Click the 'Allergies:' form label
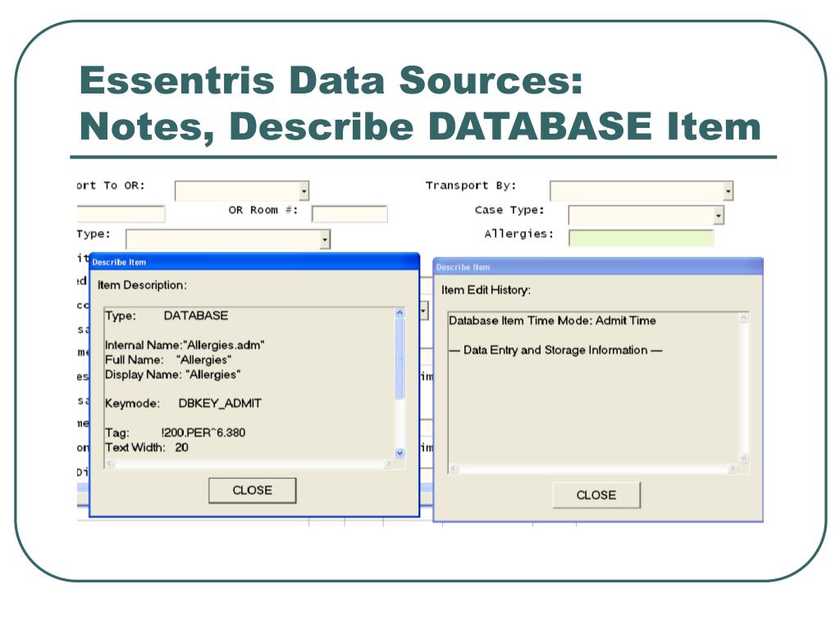840x630 pixels. pos(518,234)
